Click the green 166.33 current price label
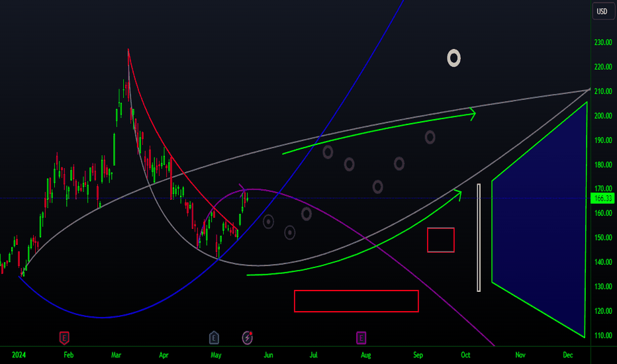Image resolution: width=617 pixels, height=364 pixels. [602, 199]
